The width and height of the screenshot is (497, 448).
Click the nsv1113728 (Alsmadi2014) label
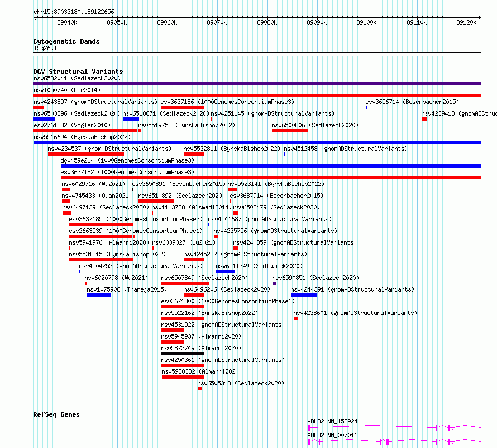point(192,207)
